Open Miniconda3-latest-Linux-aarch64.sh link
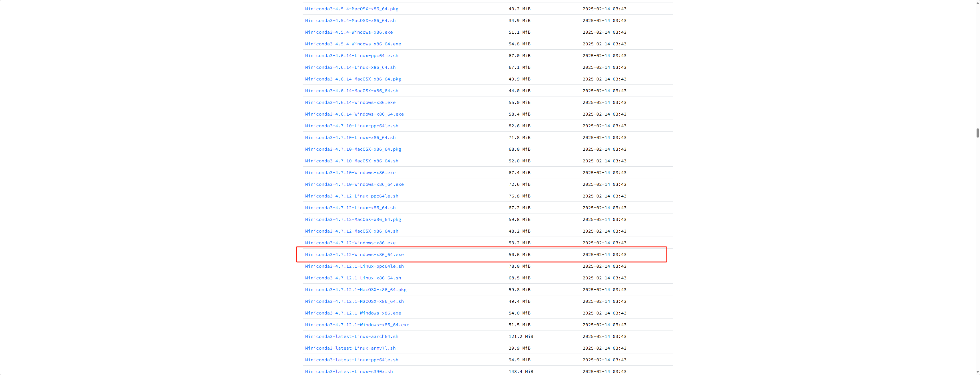 pos(351,336)
